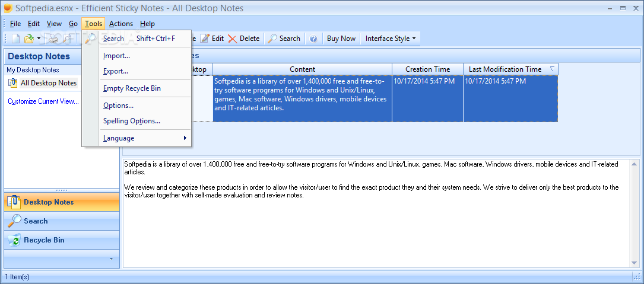The height and width of the screenshot is (284, 644).
Task: Close the Efficient Sticky Notes window
Action: point(635,7)
